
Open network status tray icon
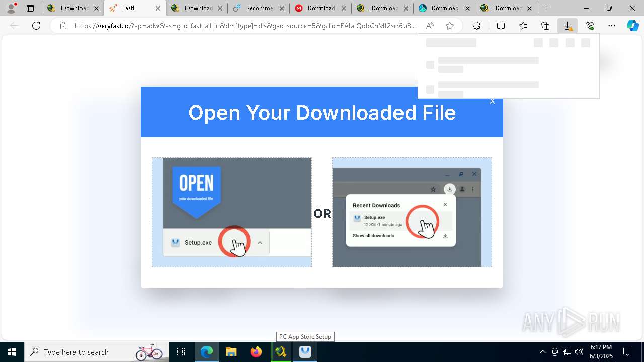tap(567, 352)
